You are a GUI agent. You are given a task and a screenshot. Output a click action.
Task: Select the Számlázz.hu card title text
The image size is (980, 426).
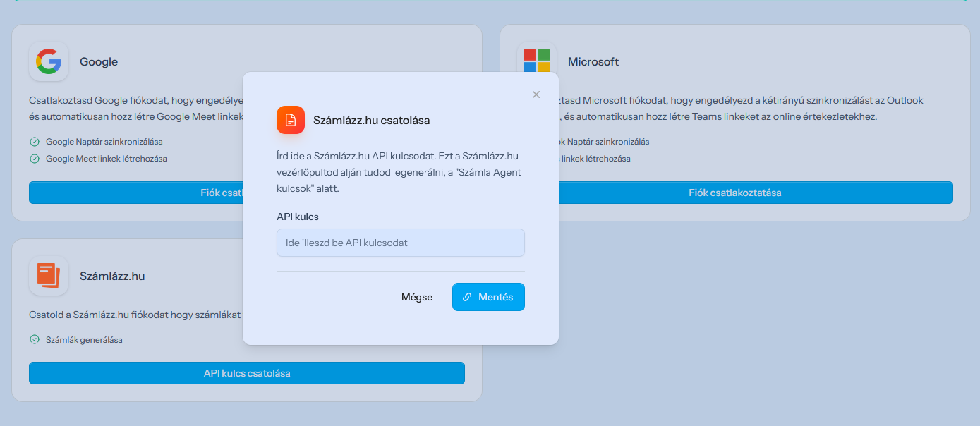tap(112, 276)
